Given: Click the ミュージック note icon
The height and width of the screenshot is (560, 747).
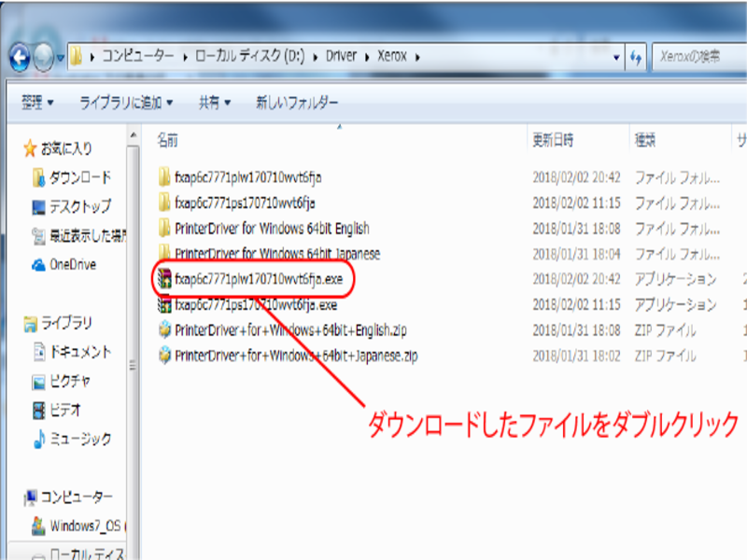Looking at the screenshot, I should click(39, 439).
